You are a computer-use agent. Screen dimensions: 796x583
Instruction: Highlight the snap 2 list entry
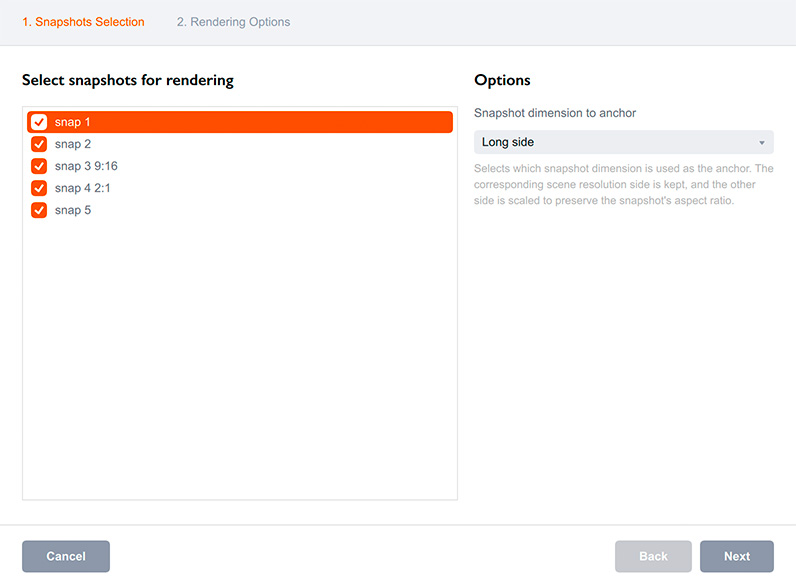point(73,144)
